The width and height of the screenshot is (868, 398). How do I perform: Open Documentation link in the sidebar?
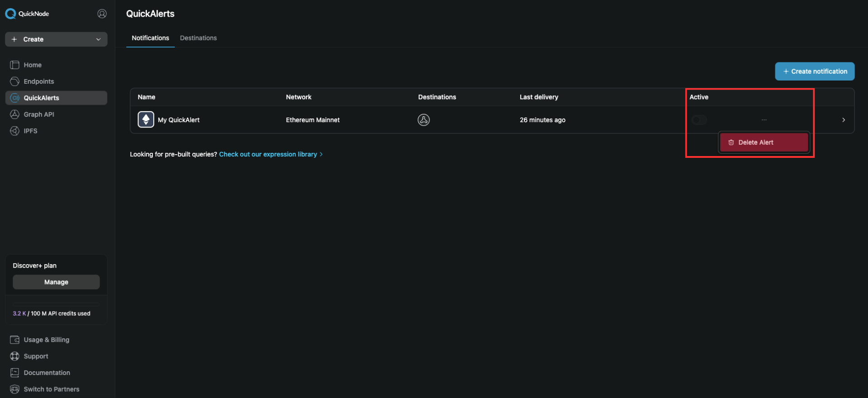(x=47, y=373)
